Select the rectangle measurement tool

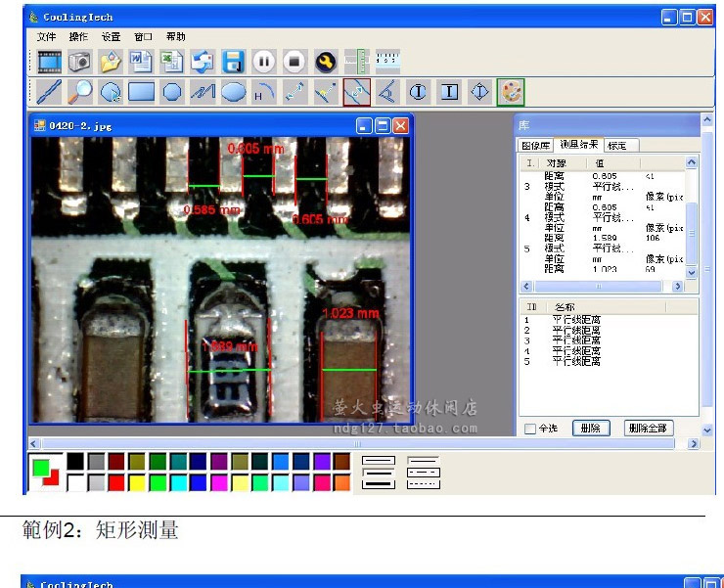(141, 93)
